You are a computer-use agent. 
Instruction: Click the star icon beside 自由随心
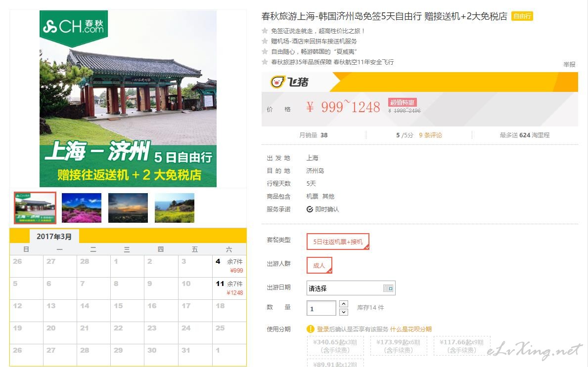pyautogui.click(x=265, y=51)
